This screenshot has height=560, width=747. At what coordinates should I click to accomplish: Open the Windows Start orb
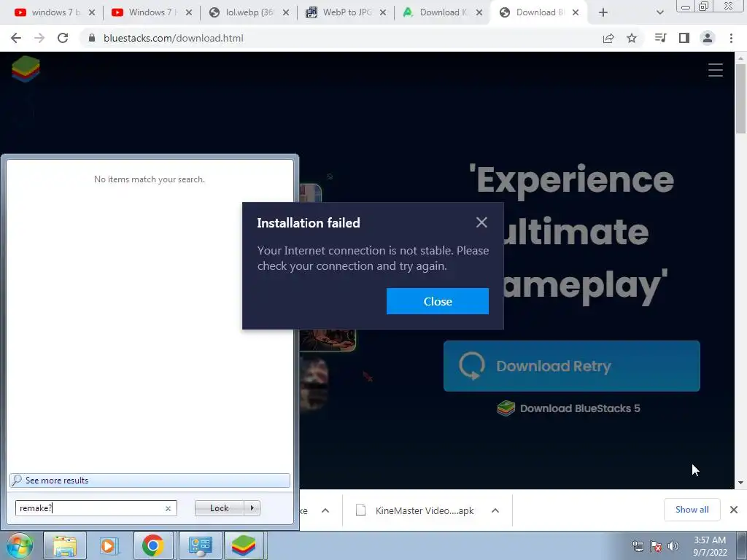[x=20, y=545]
